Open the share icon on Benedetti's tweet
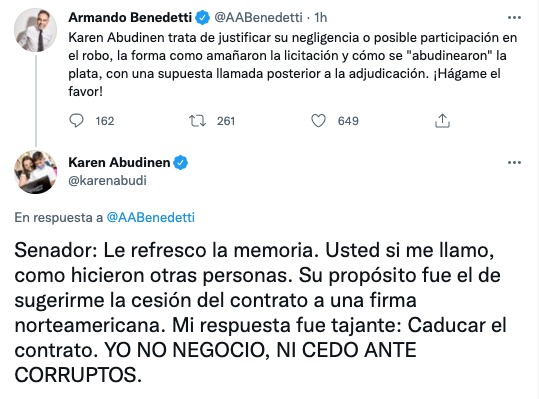Screen dimensions: 539x399 [442, 121]
